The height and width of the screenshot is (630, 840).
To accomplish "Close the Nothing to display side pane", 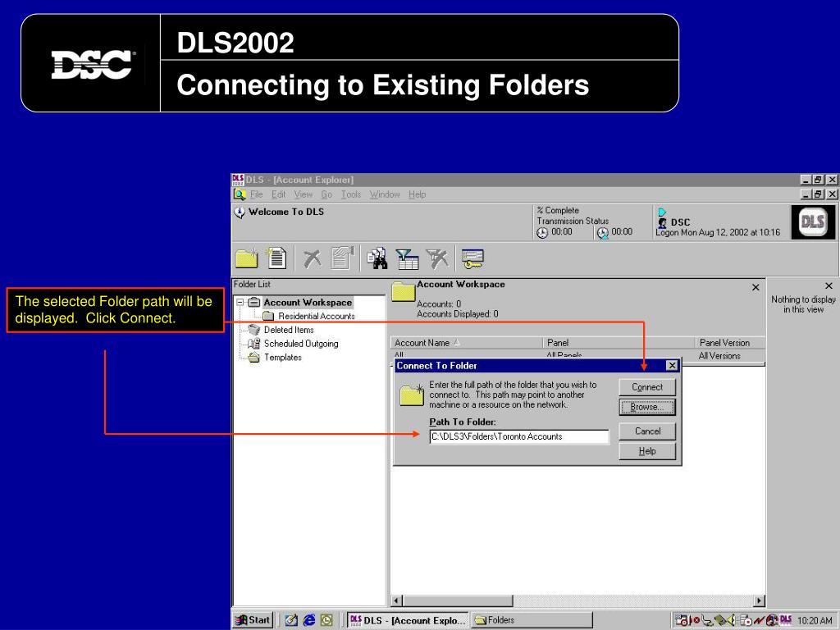I will tap(829, 286).
